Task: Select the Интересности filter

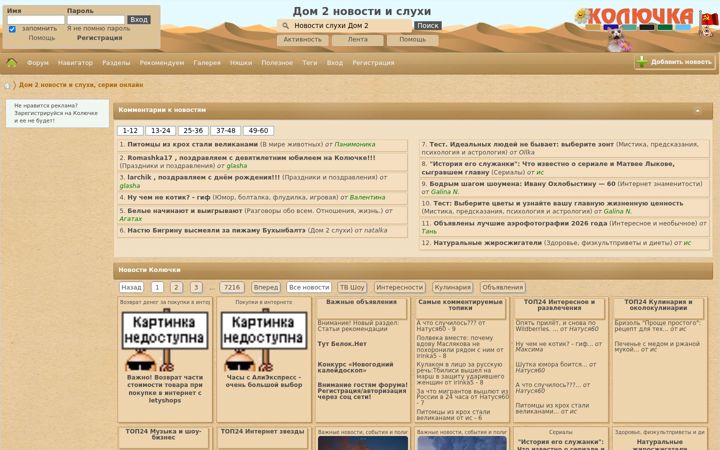Action: [x=399, y=287]
